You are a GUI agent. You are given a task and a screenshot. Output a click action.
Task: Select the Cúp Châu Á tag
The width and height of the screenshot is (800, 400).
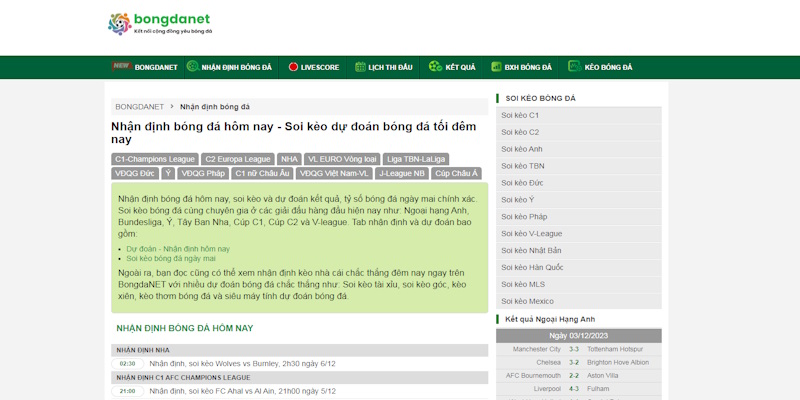pyautogui.click(x=456, y=173)
